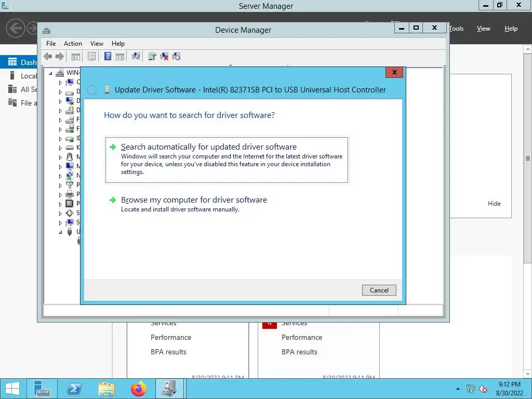532x399 pixels.
Task: Collapse the USB controllers tree node
Action: [x=60, y=232]
